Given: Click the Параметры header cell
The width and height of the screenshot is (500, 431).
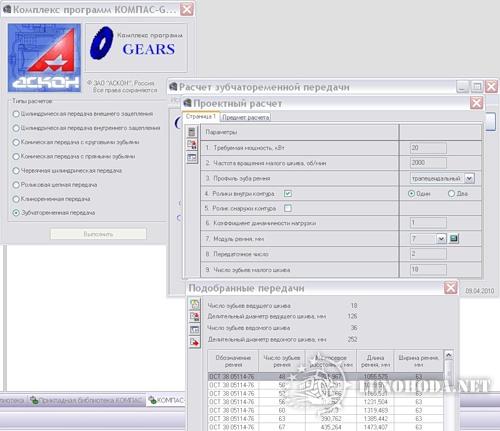Looking at the screenshot, I should 299,132.
